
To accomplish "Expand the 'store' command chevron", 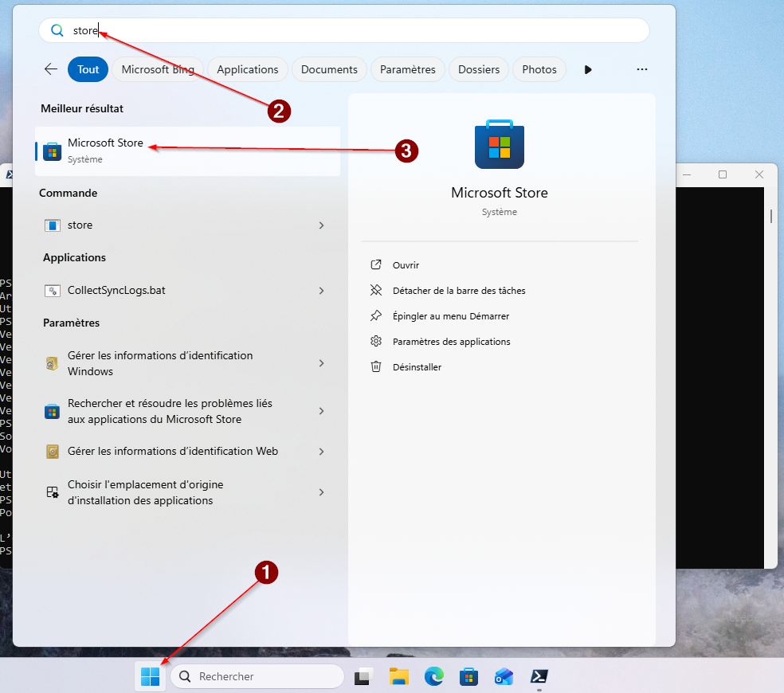I will (x=322, y=225).
